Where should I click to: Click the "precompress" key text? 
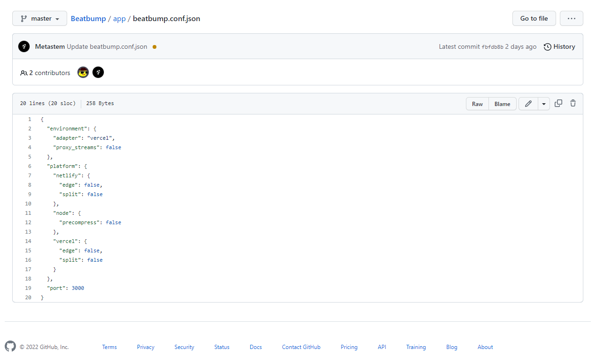(79, 222)
